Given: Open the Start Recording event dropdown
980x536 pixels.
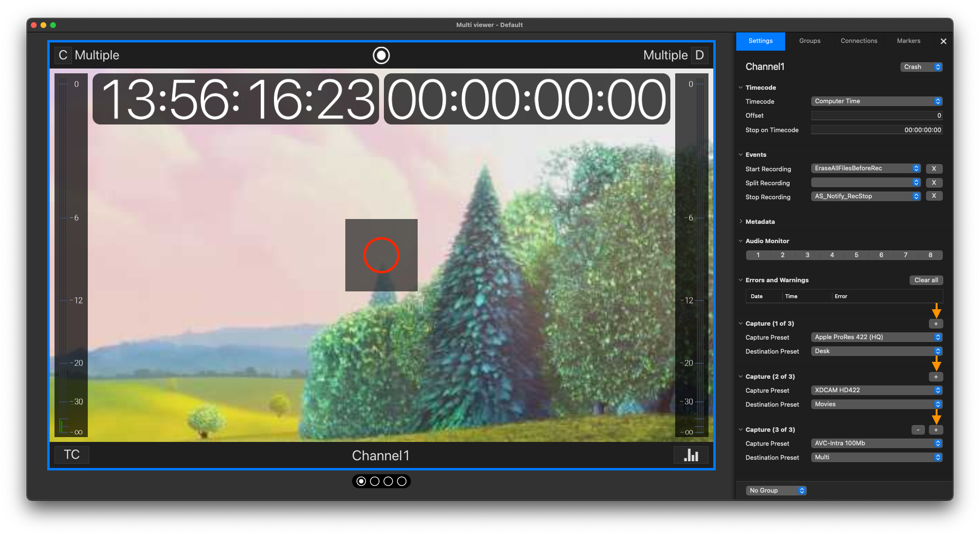Looking at the screenshot, I should click(x=866, y=168).
